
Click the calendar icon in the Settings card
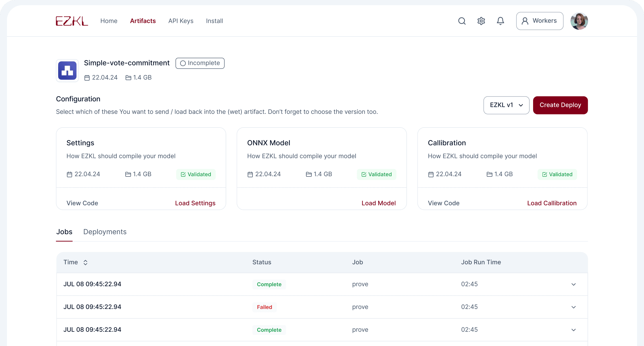click(x=69, y=174)
